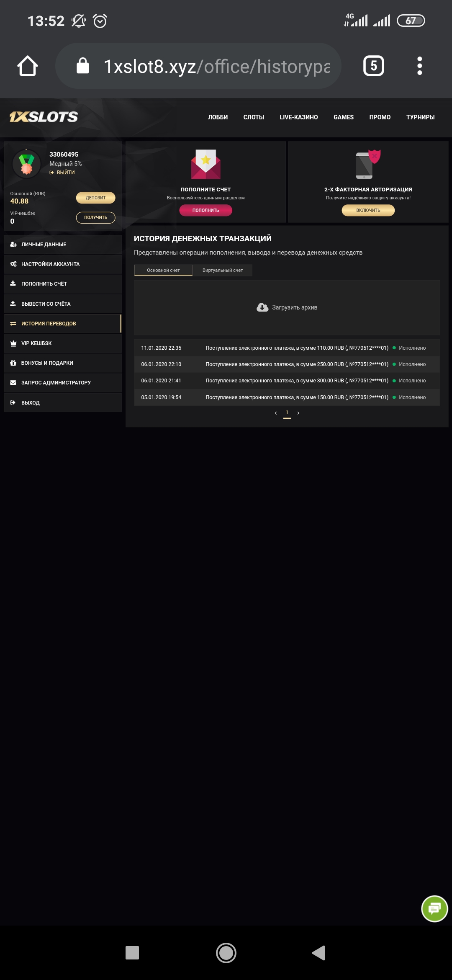Open ВЫВЕСТИ СО СЧЁТА sidebar item
452x980 pixels.
(x=46, y=304)
